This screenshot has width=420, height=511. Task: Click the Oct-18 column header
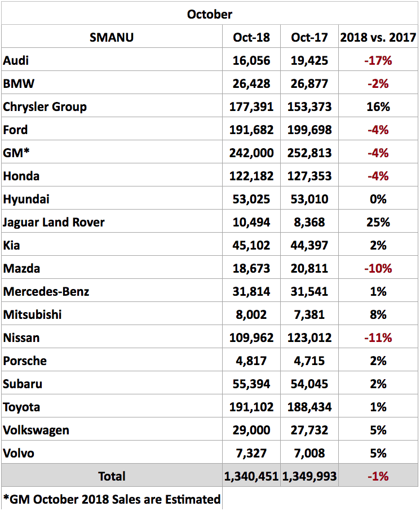coord(251,38)
